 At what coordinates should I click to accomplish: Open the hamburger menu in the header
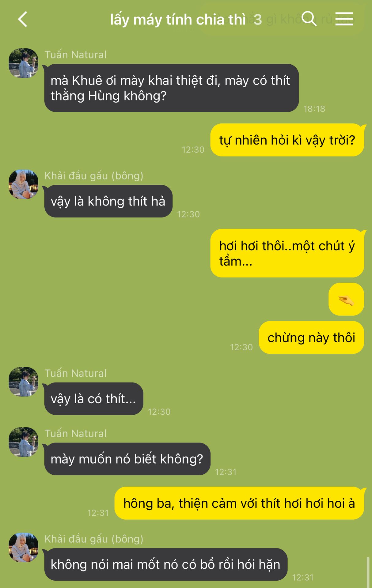(344, 19)
